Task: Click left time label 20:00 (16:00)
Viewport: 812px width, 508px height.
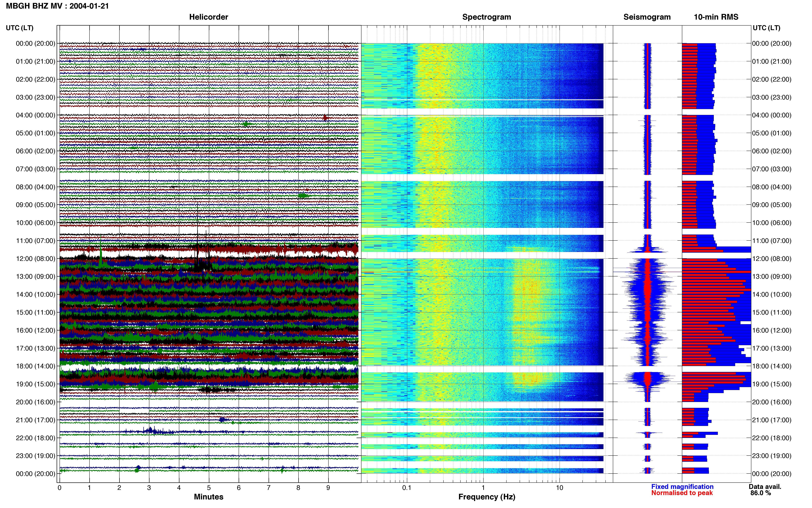Action: 36,402
